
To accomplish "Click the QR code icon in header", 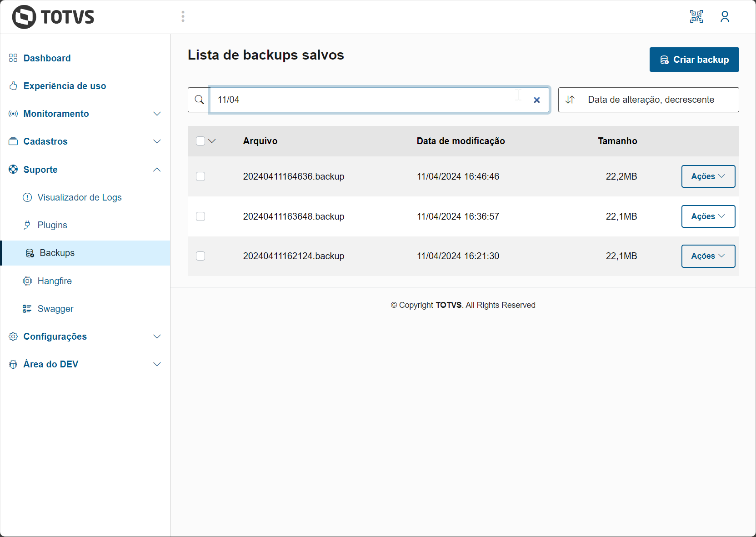I will (696, 17).
